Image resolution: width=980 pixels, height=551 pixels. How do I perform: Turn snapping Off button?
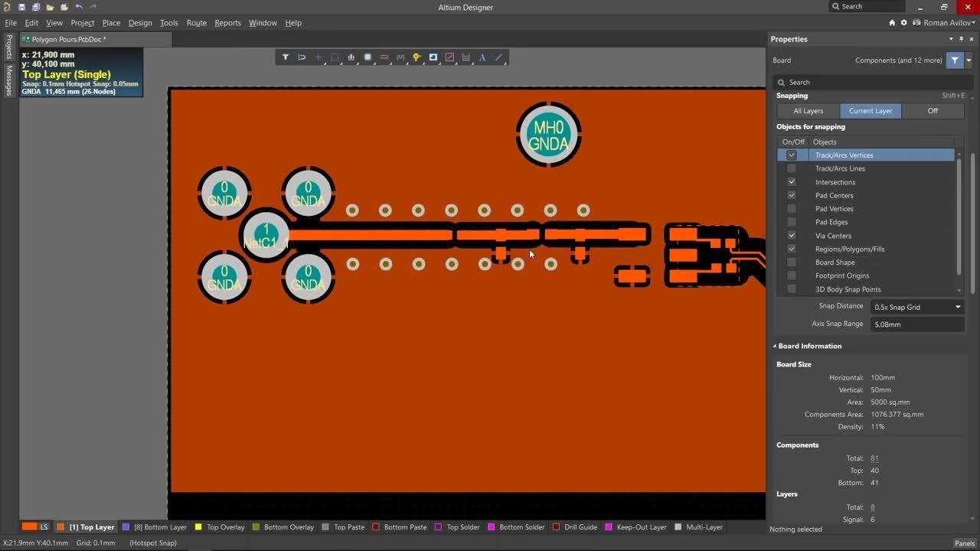933,111
